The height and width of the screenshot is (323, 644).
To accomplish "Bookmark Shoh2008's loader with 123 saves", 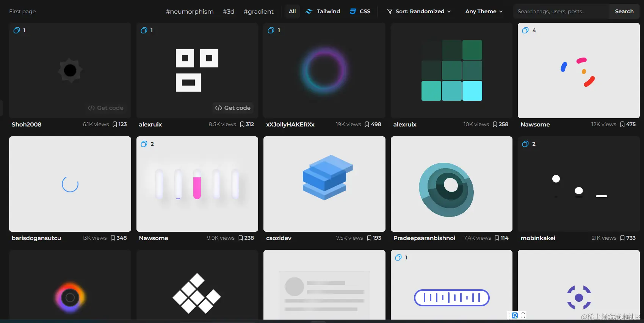I will click(x=115, y=124).
